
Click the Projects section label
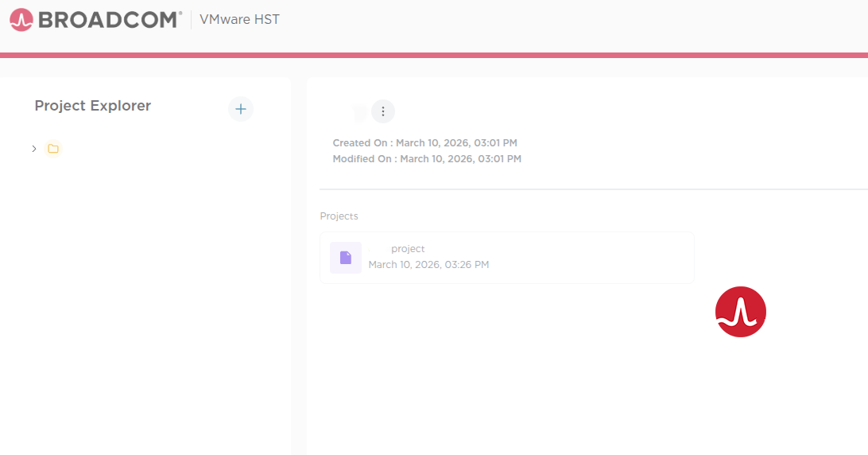coord(339,216)
